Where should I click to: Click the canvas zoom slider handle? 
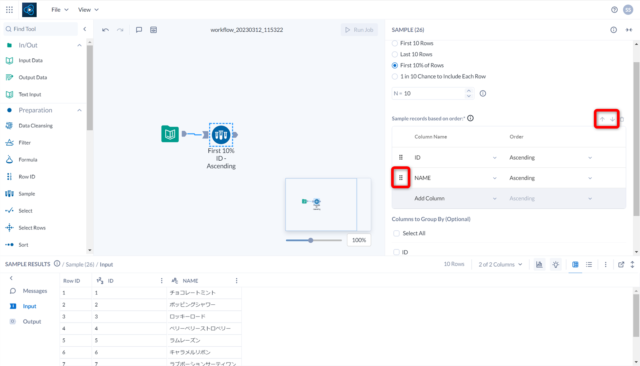coord(311,240)
